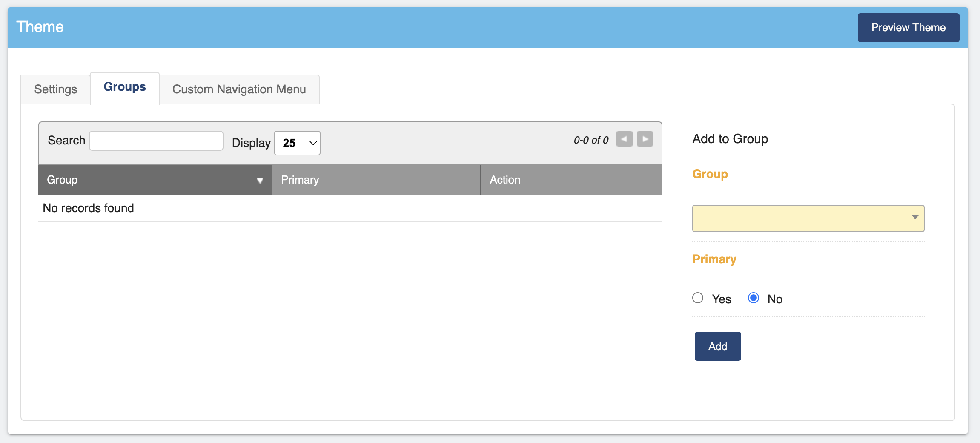
Task: Click the '0-0 of 0' pagination text
Action: pyautogui.click(x=591, y=140)
